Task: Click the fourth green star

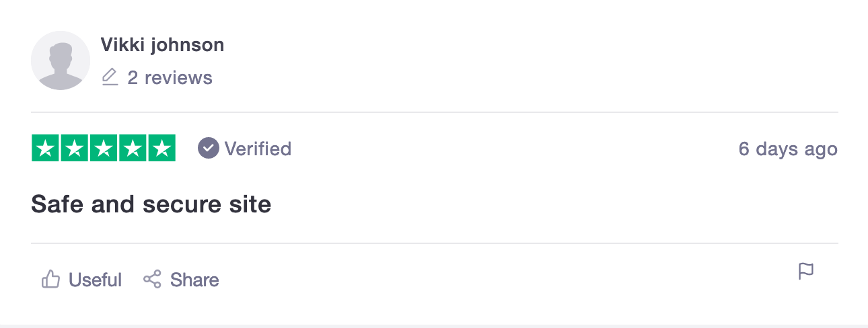Action: coord(133,149)
